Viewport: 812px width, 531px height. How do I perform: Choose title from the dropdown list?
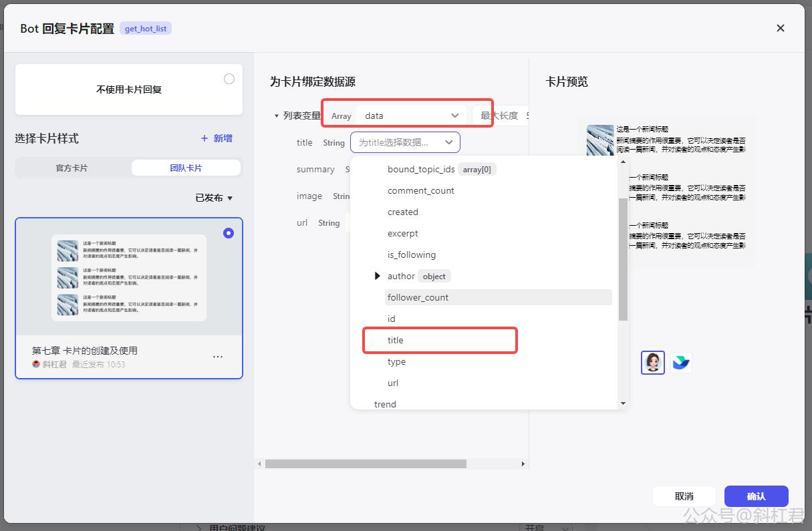396,340
